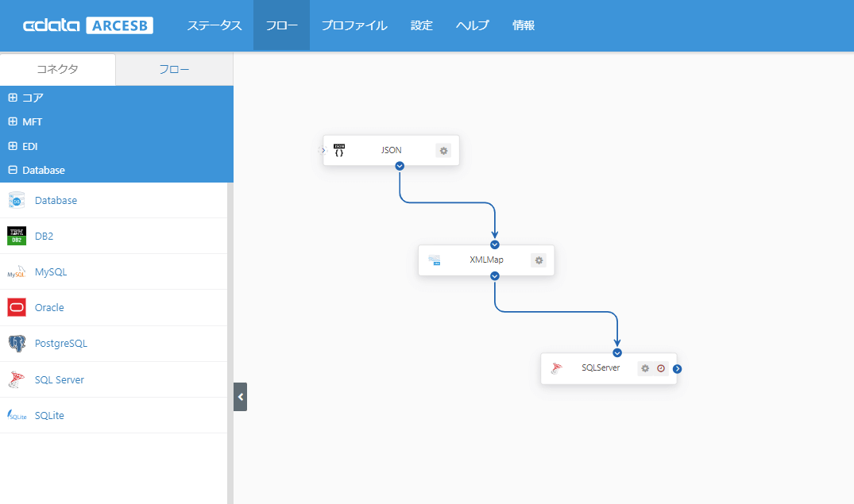Viewport: 854px width, 504px height.
Task: Open the SQLServer connector's gear settings
Action: pyautogui.click(x=645, y=368)
